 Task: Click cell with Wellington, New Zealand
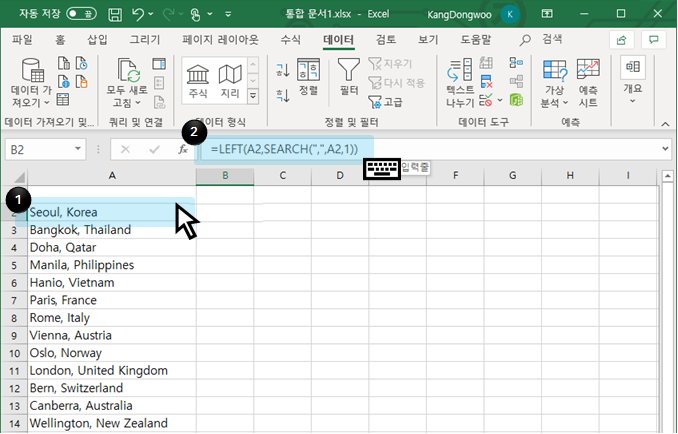coord(112,424)
